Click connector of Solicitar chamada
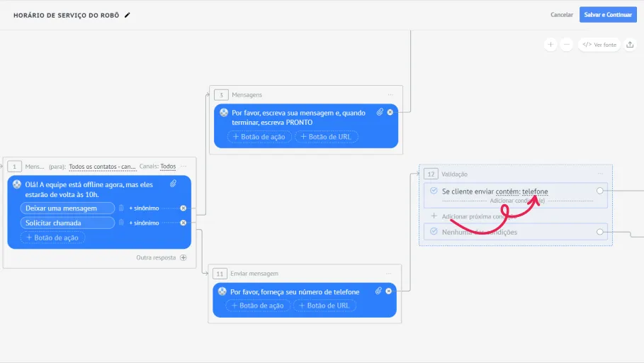The image size is (644, 363). pyautogui.click(x=183, y=223)
